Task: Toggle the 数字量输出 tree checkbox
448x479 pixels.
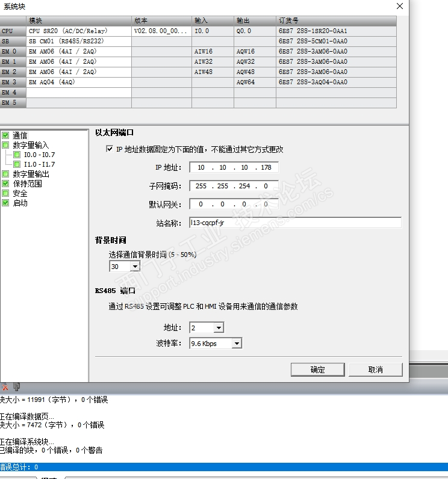Action: pyautogui.click(x=5, y=174)
